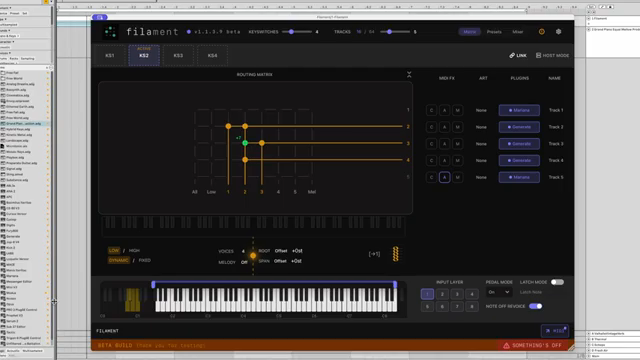
Task: Select Low voicing mode
Action: (x=114, y=250)
